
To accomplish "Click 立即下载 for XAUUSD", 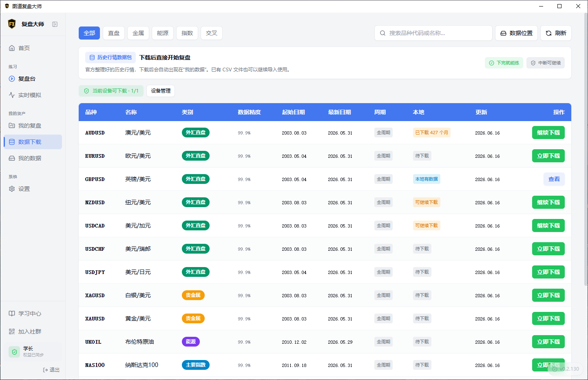I will pos(548,318).
